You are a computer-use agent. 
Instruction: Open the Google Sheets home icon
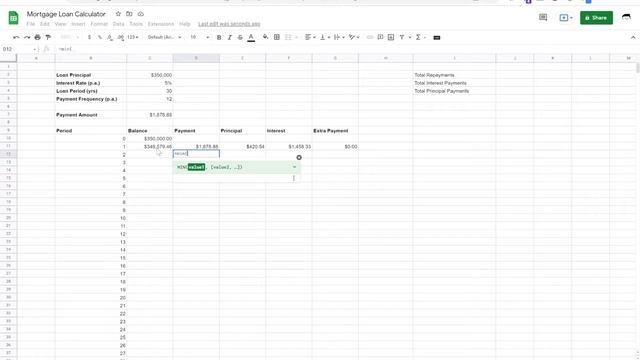pyautogui.click(x=13, y=18)
